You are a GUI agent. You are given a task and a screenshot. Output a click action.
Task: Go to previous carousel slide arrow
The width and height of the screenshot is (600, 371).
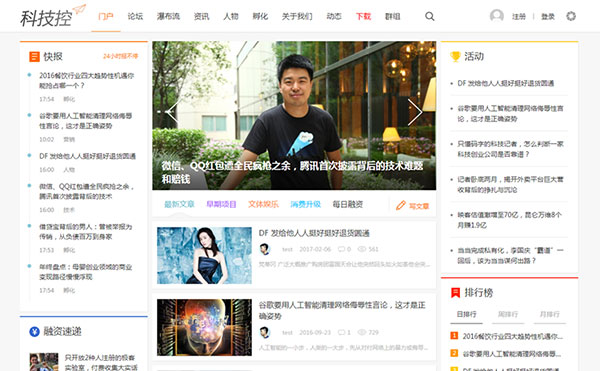(172, 112)
